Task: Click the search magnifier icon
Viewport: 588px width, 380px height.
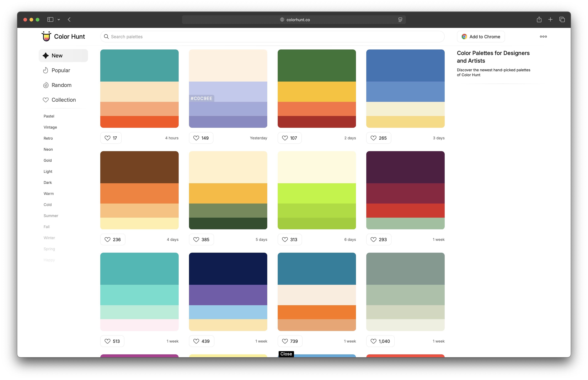Action: tap(106, 37)
